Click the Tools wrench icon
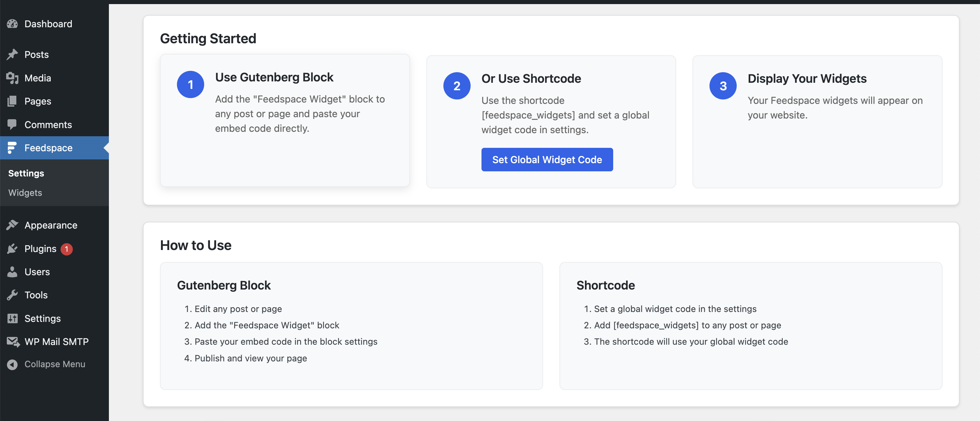This screenshot has width=980, height=421. [12, 295]
